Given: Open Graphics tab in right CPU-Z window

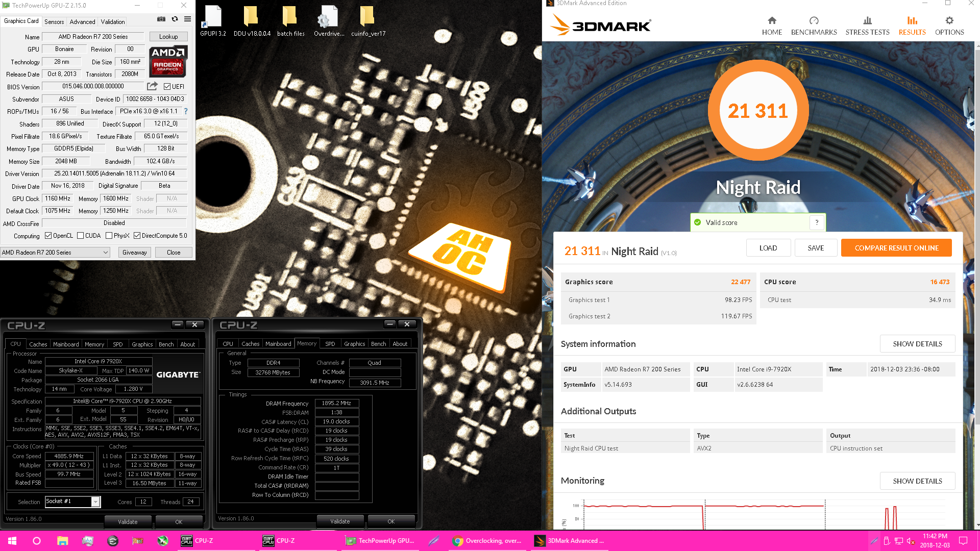Looking at the screenshot, I should pos(354,344).
